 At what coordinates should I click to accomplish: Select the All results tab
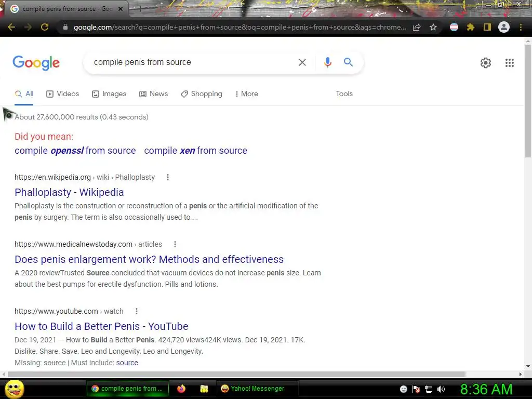[x=24, y=94]
